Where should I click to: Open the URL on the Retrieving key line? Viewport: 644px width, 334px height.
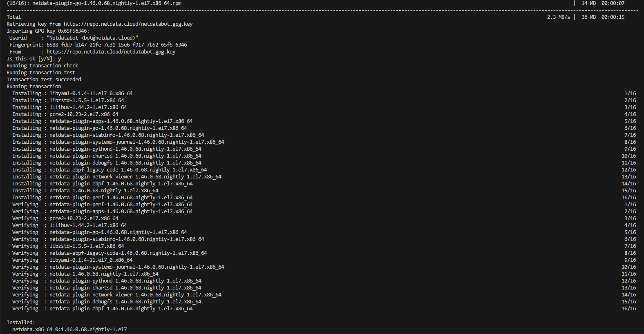128,24
